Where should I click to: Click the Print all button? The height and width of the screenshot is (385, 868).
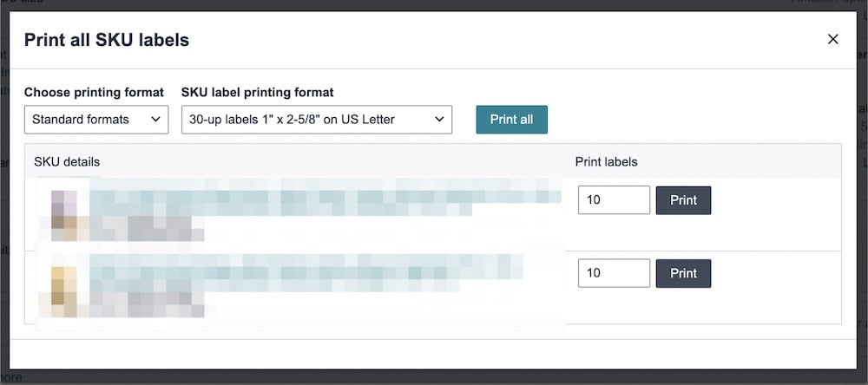coord(511,120)
